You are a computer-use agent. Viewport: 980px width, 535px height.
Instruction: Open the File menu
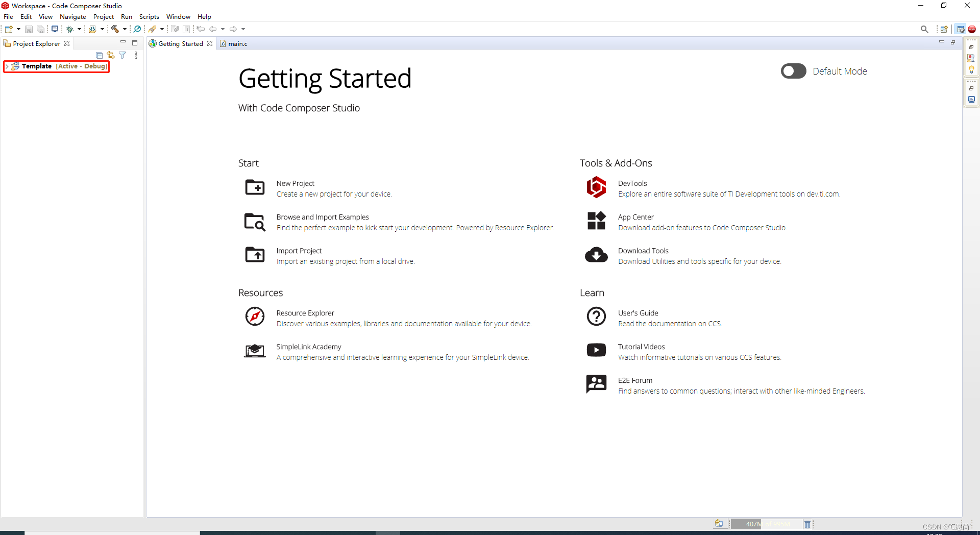[x=8, y=17]
